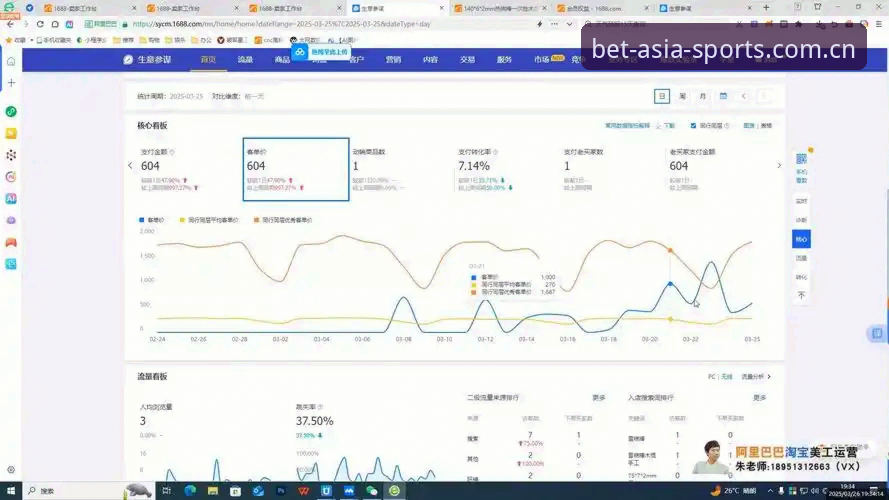The width and height of the screenshot is (889, 500).
Task: Show previous metrics with left arrow
Action: click(x=130, y=166)
